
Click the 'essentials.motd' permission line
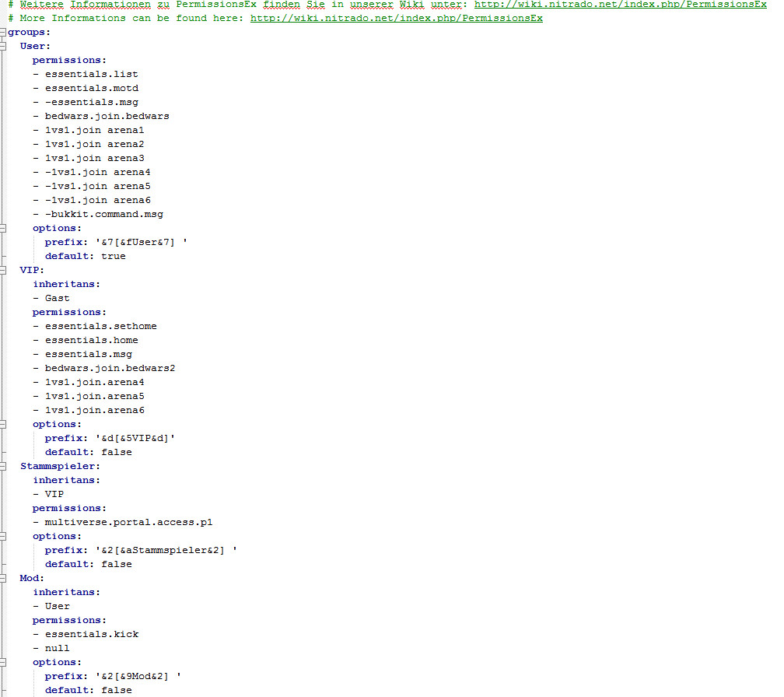[x=86, y=89]
